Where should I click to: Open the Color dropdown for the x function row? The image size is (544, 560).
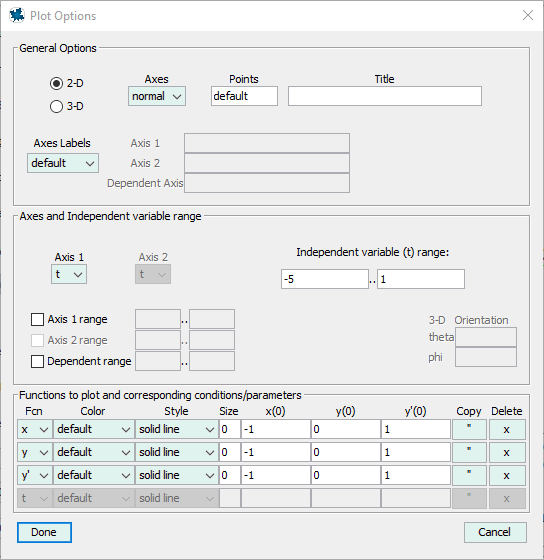94,429
